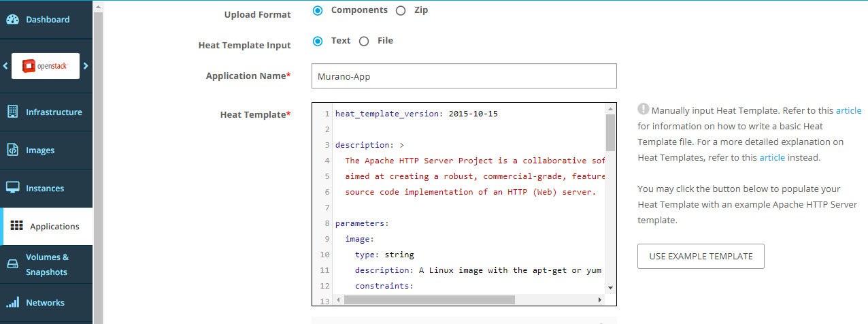Image resolution: width=868 pixels, height=324 pixels.
Task: Click the Use Example Template button
Action: click(x=701, y=257)
